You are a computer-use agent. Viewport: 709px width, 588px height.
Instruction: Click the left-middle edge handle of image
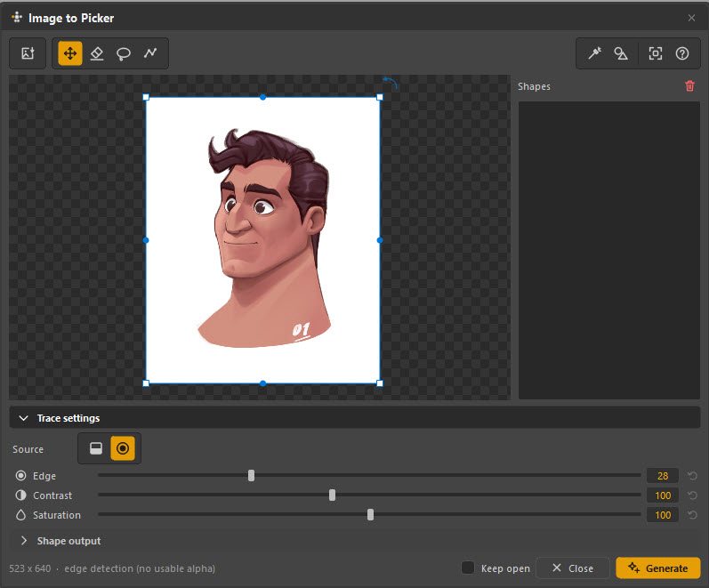(x=146, y=240)
